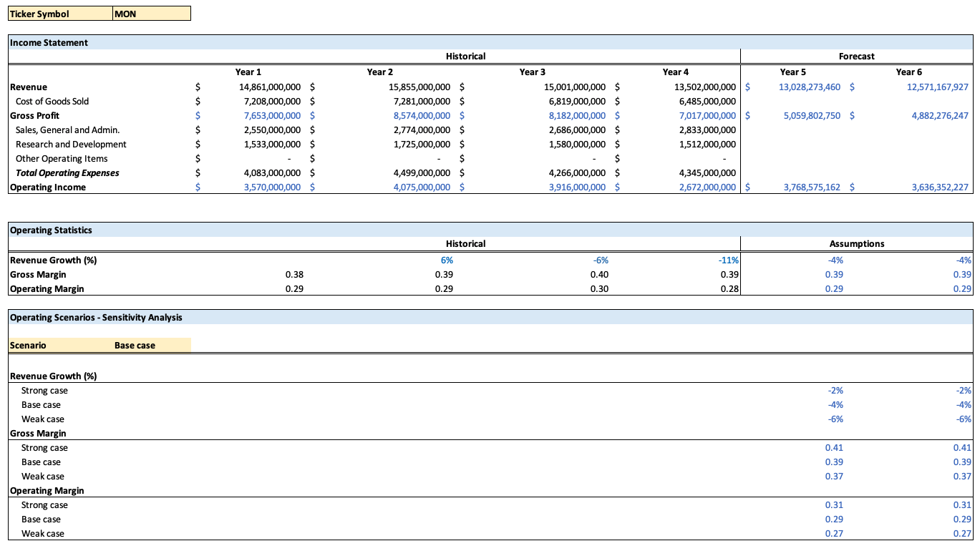980x551 pixels.
Task: Click the Year 4 column header
Action: 676,72
